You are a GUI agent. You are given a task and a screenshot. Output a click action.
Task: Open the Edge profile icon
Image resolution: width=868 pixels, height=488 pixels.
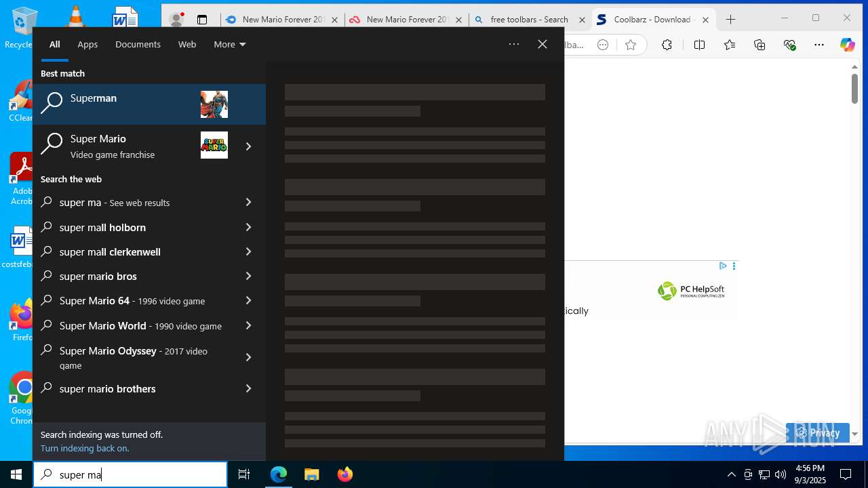pos(176,20)
